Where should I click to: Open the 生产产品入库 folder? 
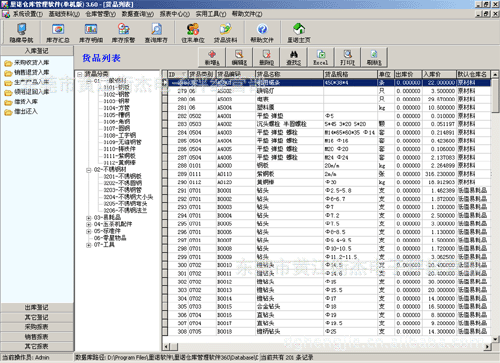(x=27, y=82)
